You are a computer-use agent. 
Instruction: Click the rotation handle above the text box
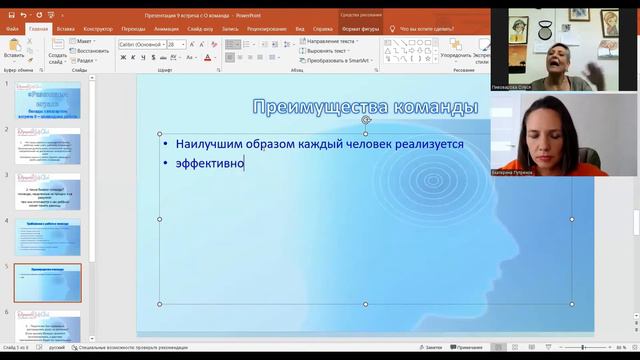(x=366, y=120)
